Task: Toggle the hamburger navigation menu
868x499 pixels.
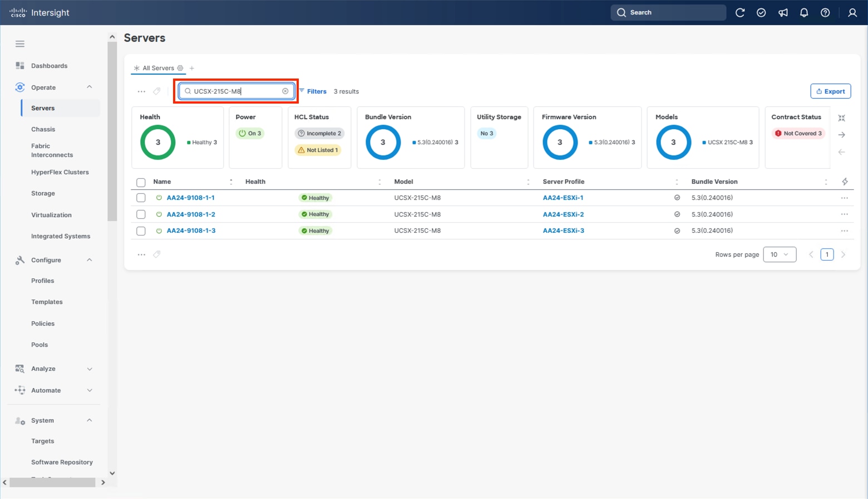Action: 20,44
